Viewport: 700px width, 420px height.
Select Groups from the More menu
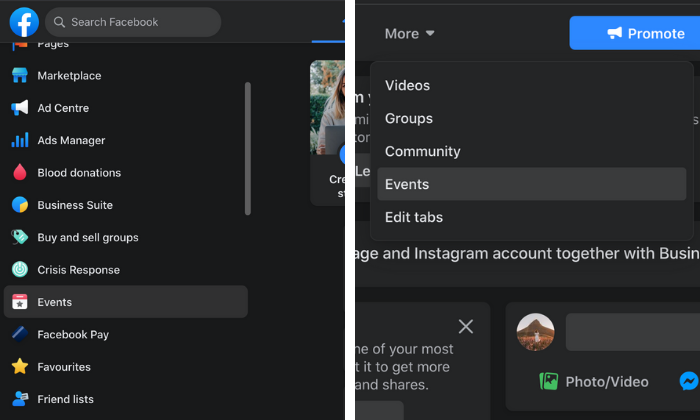(531, 118)
